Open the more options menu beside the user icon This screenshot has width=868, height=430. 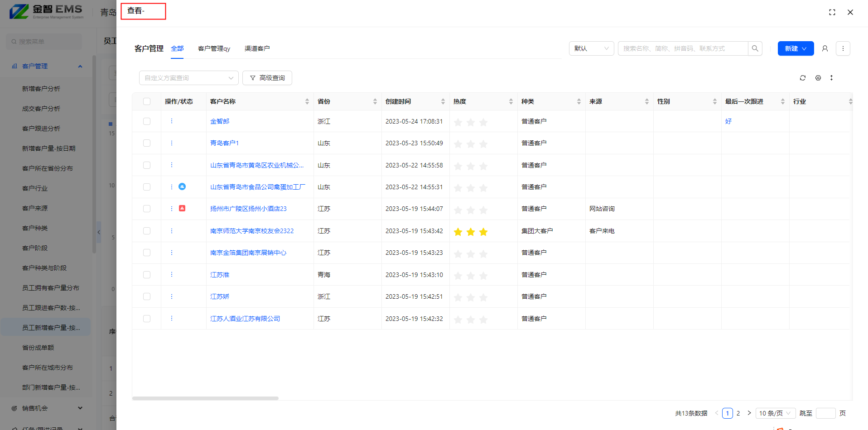[x=843, y=48]
